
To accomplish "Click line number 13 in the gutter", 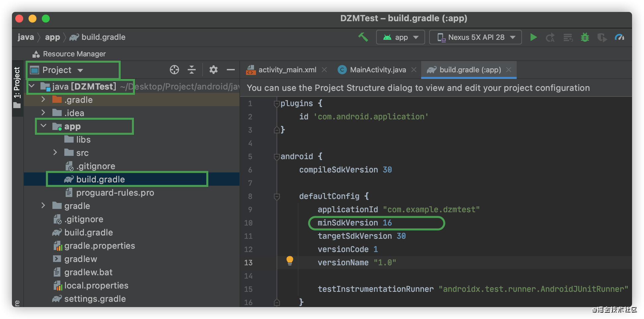I will [248, 263].
